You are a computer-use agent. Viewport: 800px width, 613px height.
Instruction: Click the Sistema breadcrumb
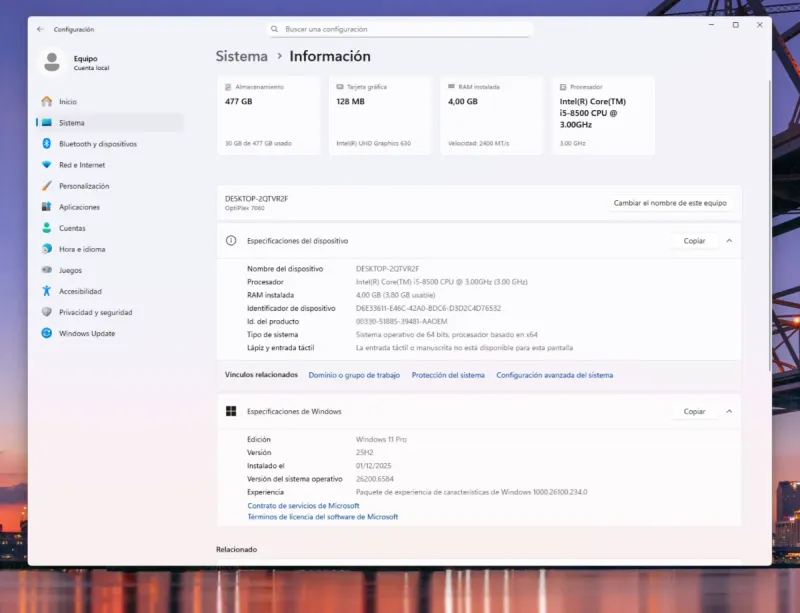click(x=241, y=56)
